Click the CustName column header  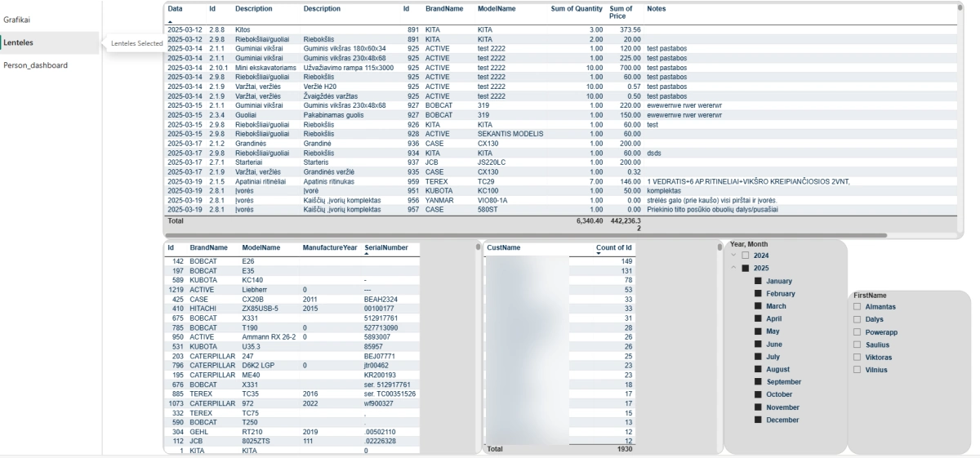pos(503,247)
